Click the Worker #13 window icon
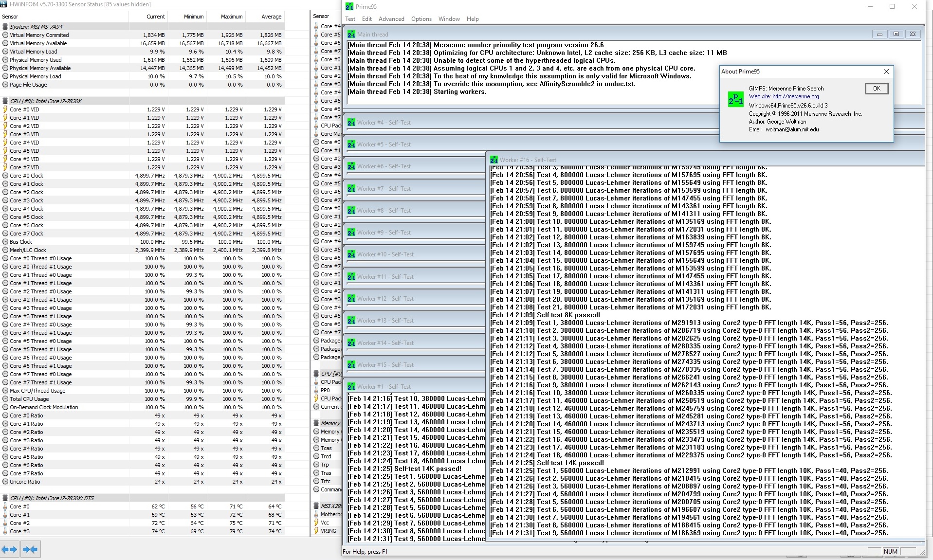 point(351,321)
